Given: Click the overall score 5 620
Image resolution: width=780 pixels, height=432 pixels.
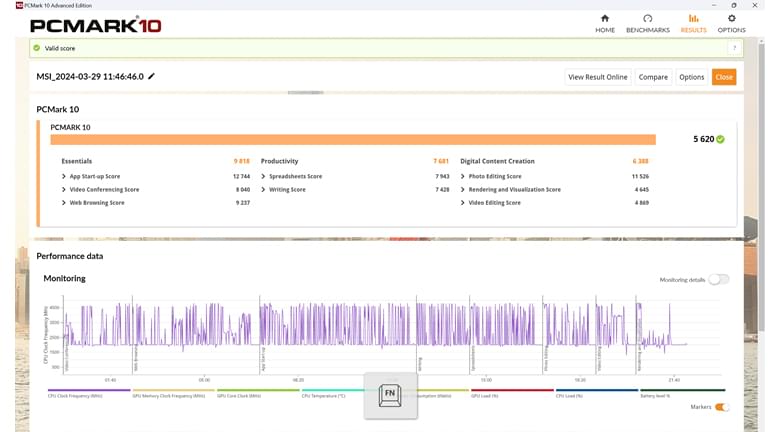Looking at the screenshot, I should 703,139.
